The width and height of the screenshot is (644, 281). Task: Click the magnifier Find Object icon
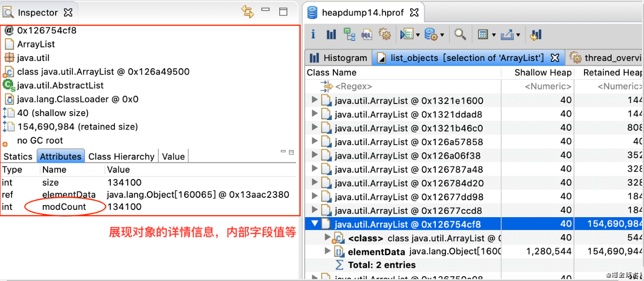coord(460,34)
